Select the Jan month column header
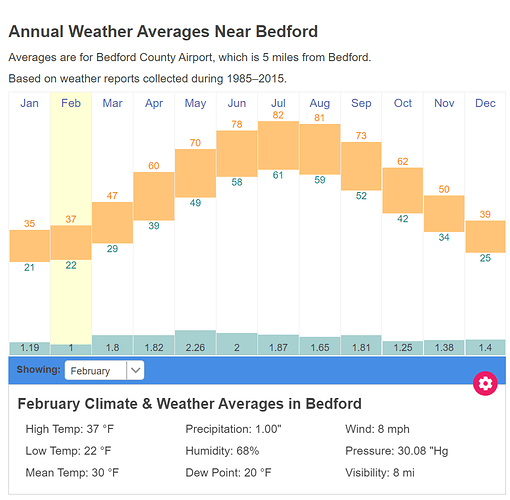Image resolution: width=510 pixels, height=500 pixels. pos(29,103)
